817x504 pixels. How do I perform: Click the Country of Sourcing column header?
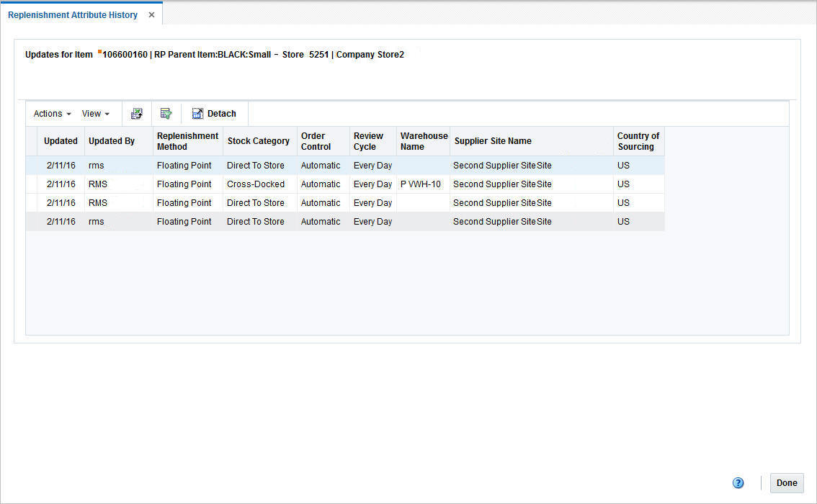click(638, 141)
